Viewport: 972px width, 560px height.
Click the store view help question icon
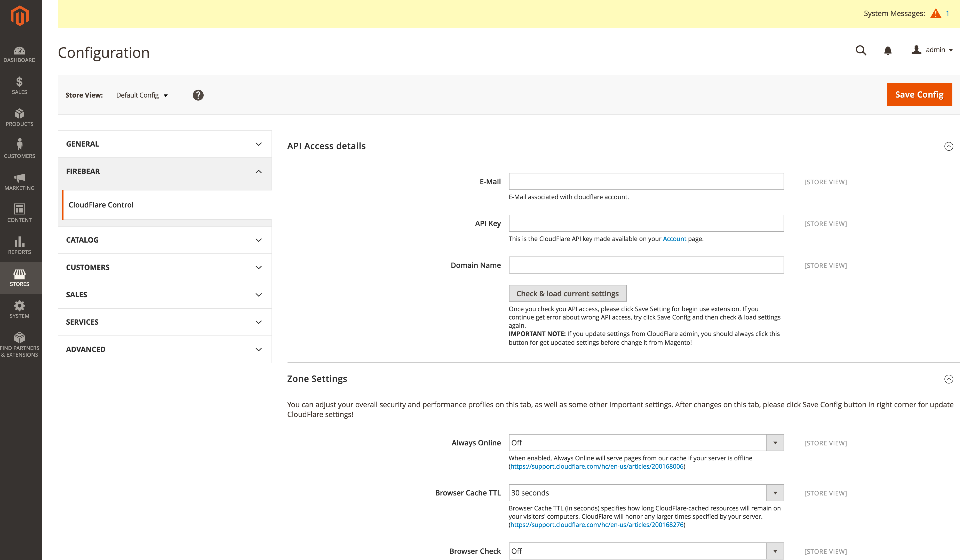198,95
